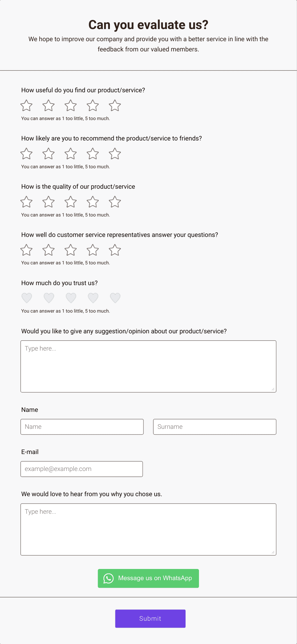Rate recommendation likelihood with five stars
The height and width of the screenshot is (644, 297).
115,154
